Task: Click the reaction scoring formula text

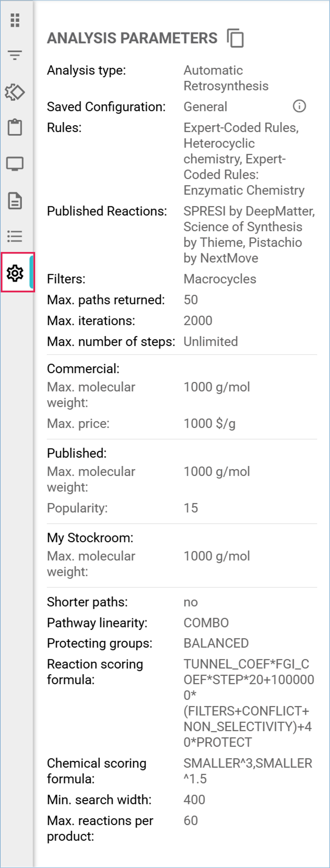Action: tap(249, 703)
